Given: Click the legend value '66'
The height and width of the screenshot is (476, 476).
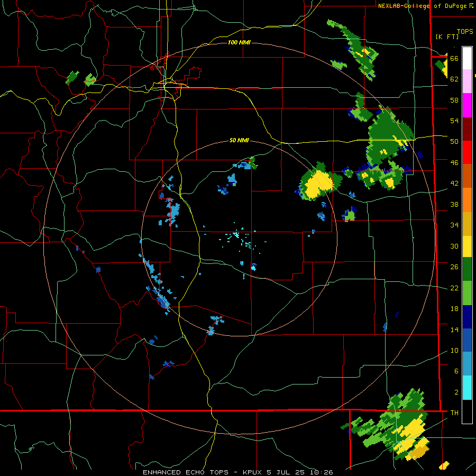Looking at the screenshot, I should [x=454, y=58].
